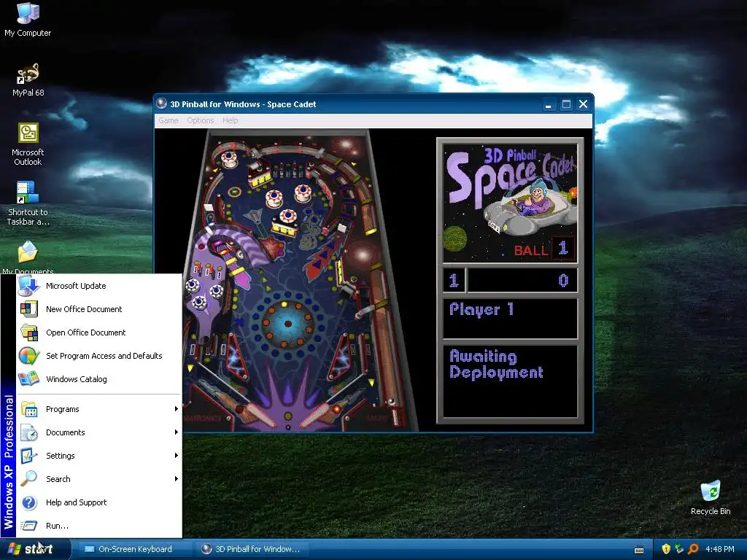Click the Awaiting Deployment message box

[x=510, y=381]
